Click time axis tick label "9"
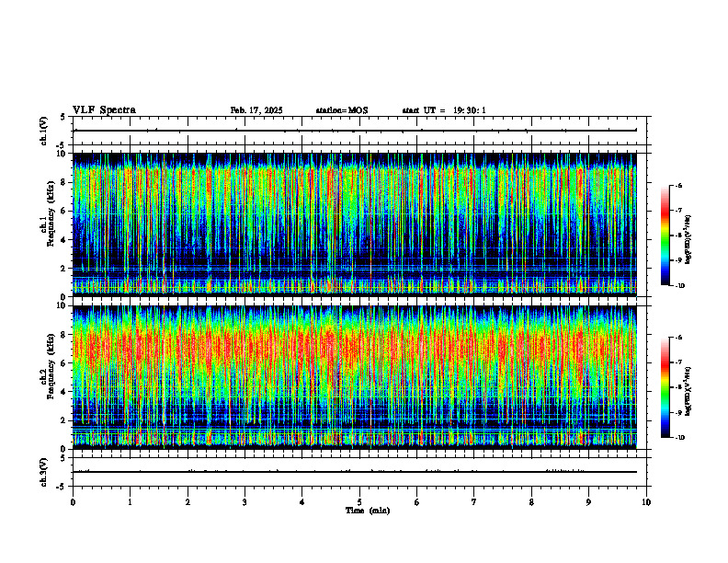 (588, 502)
